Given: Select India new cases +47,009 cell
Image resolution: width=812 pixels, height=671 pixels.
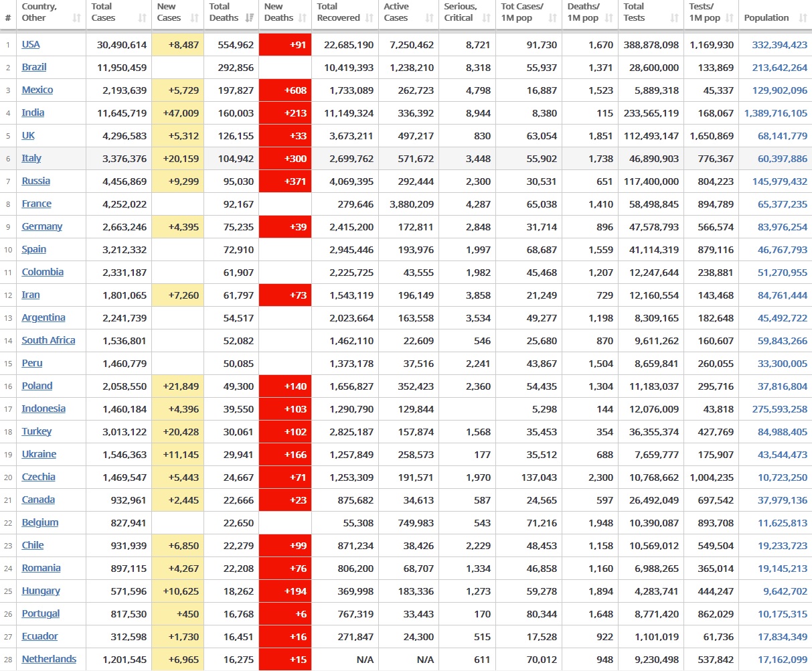Looking at the screenshot, I should (x=177, y=113).
